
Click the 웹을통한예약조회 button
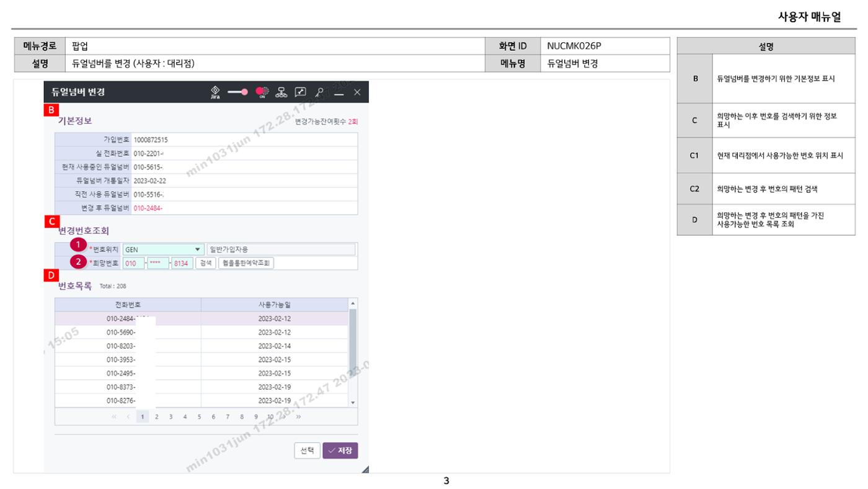click(x=246, y=263)
